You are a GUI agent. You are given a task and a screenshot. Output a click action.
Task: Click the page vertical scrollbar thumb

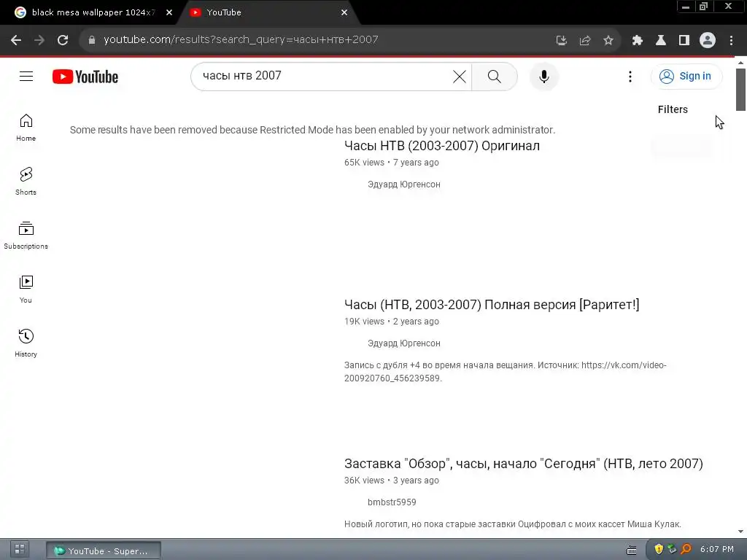tap(740, 90)
